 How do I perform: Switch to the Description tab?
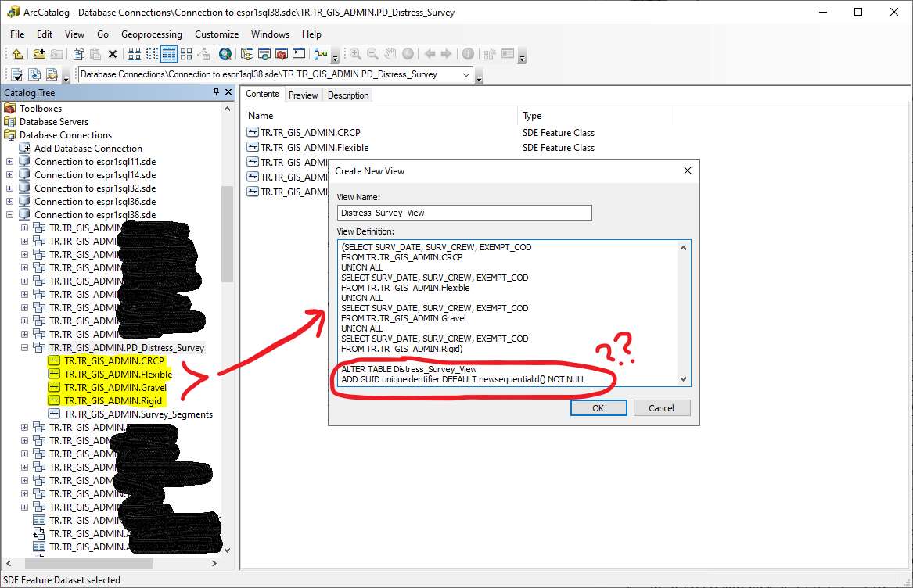[348, 95]
